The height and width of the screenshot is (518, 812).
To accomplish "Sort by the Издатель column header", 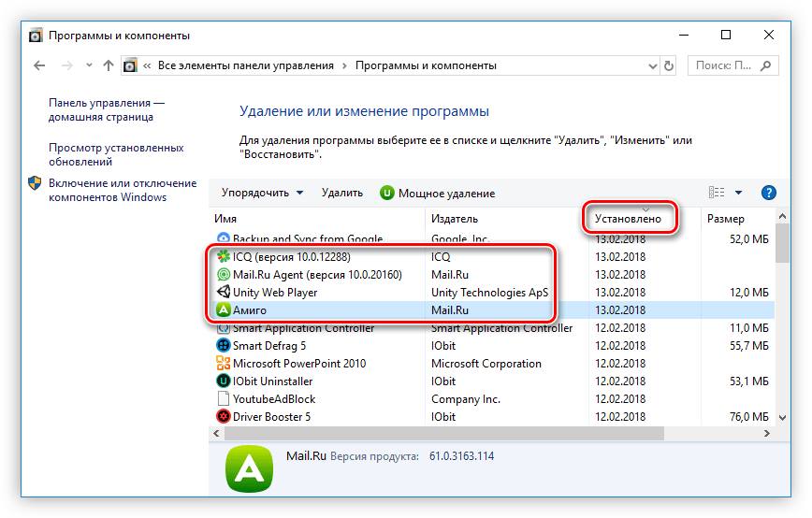I will tap(454, 219).
